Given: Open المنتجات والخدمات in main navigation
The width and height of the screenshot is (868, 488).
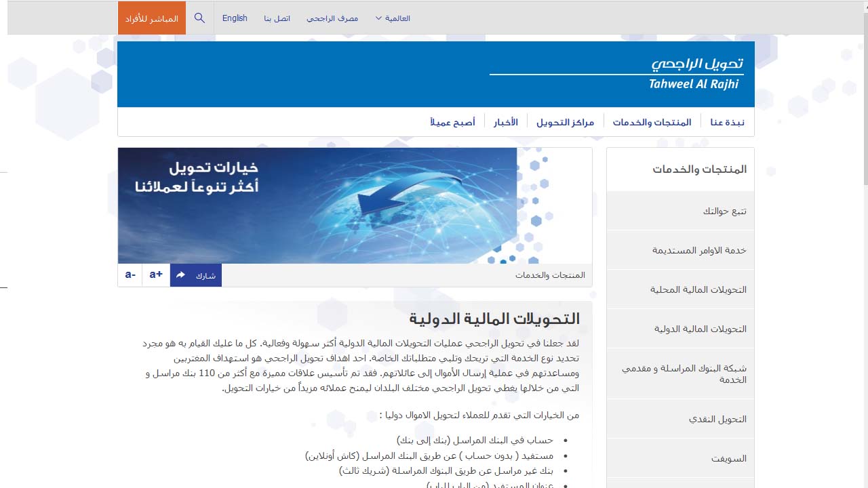Looking at the screenshot, I should pos(652,122).
